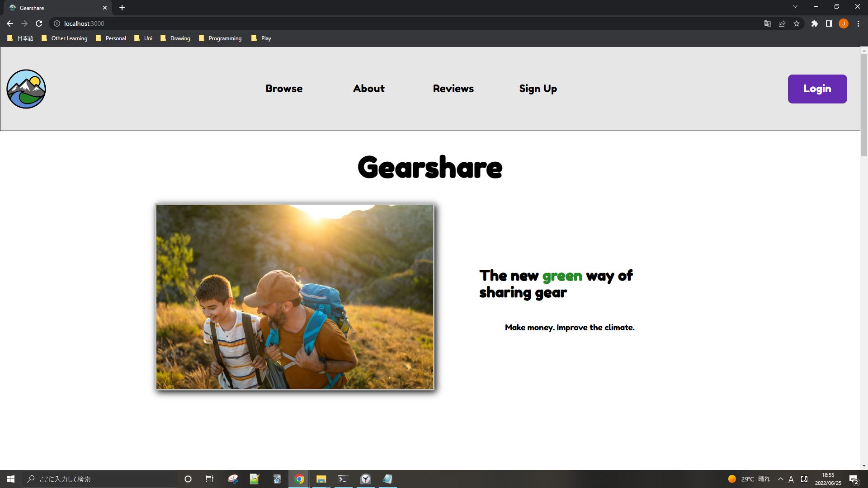Click the Gearshare mountain logo
The image size is (868, 488).
(26, 89)
